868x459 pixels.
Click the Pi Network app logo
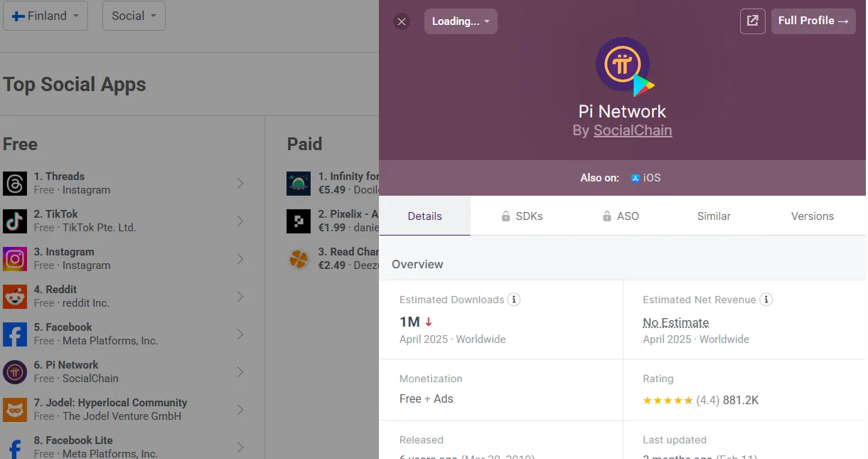pyautogui.click(x=623, y=65)
